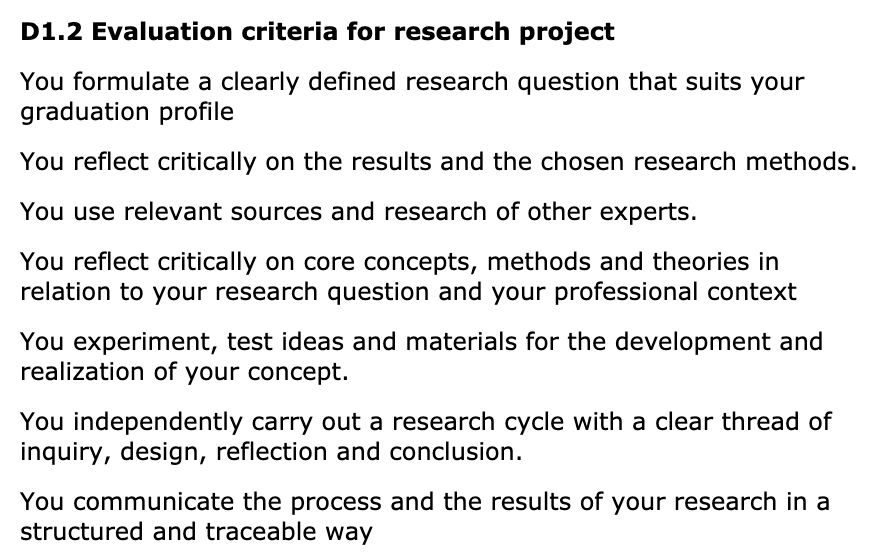Screen dimensions: 872x560
Task: Click the word 'critically' in results paragraph
Action: pos(207,162)
